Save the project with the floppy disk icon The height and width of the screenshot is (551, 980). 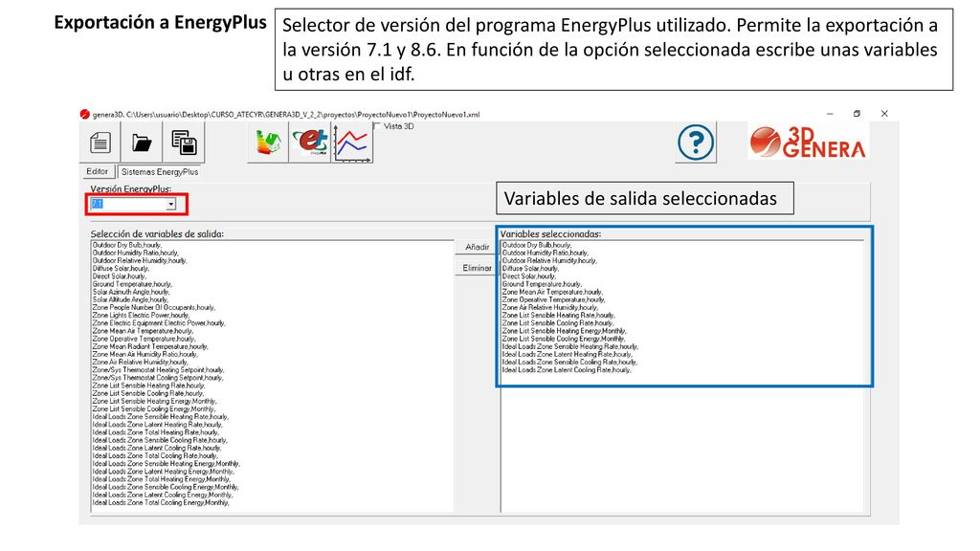click(184, 143)
